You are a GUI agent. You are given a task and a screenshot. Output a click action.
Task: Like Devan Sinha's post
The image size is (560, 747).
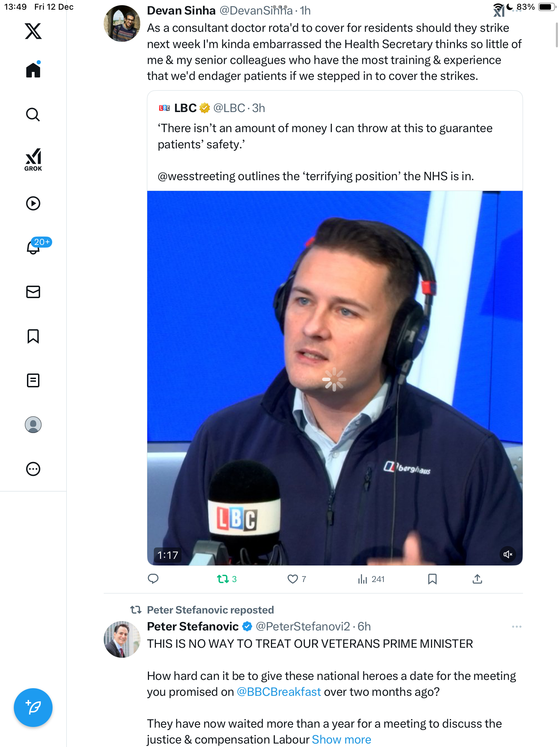point(293,579)
